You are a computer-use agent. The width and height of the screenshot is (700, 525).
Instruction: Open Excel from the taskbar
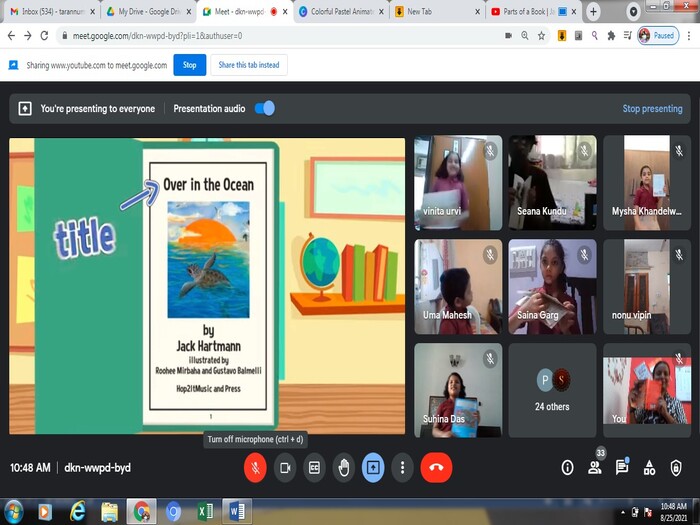(x=205, y=512)
